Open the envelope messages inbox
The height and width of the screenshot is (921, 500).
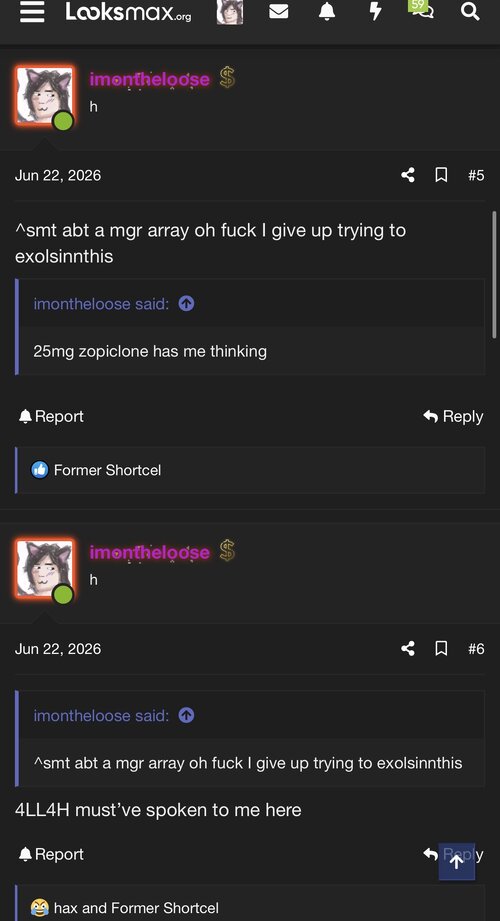(x=278, y=11)
